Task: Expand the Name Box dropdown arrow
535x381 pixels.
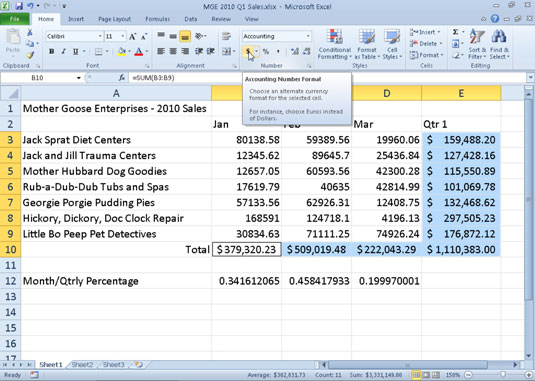Action: [x=79, y=78]
